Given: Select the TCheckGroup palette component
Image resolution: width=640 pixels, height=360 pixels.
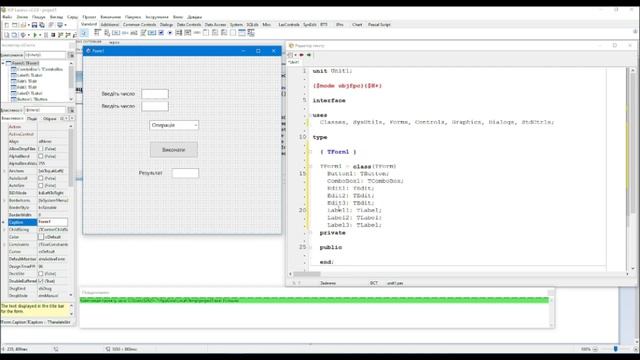Looking at the screenshot, I should pos(224,33).
